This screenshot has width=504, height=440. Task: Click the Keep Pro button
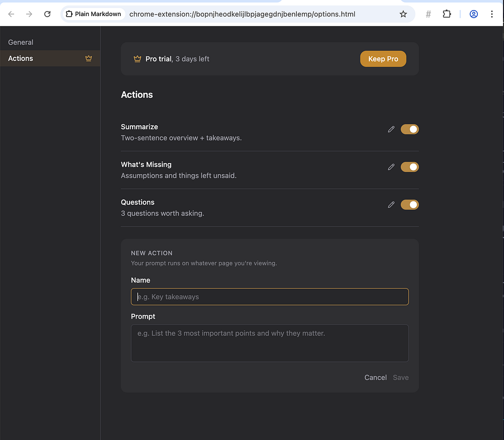[383, 59]
